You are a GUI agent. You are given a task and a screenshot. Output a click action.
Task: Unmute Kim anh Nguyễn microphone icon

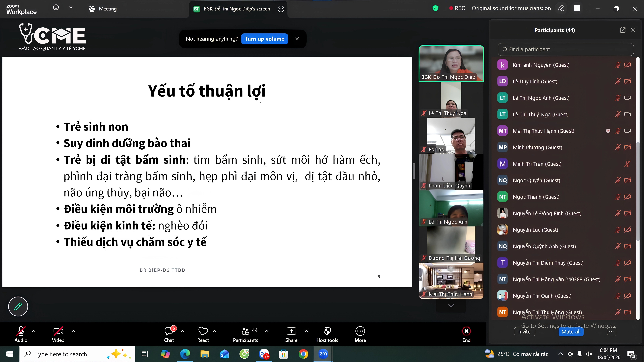617,65
